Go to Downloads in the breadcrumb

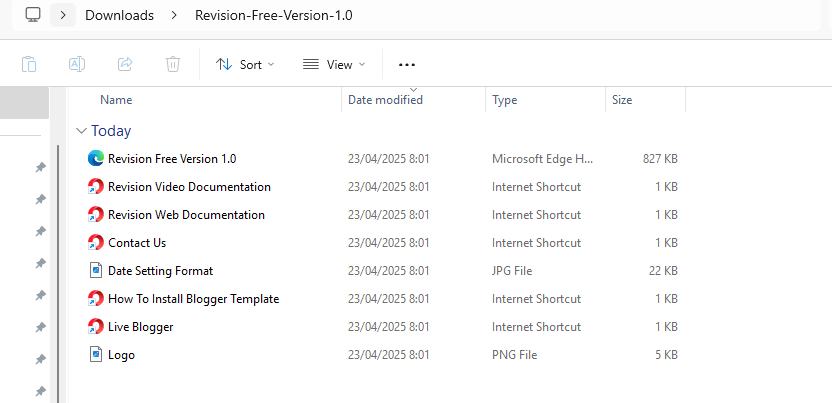click(119, 15)
